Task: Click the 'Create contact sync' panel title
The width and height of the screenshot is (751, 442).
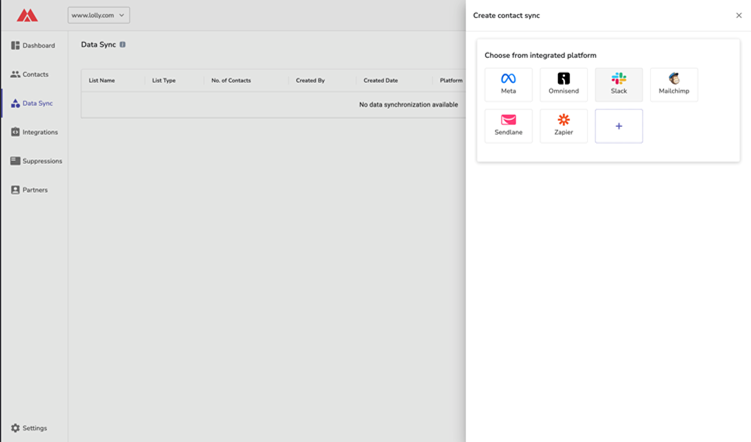Action: 506,15
